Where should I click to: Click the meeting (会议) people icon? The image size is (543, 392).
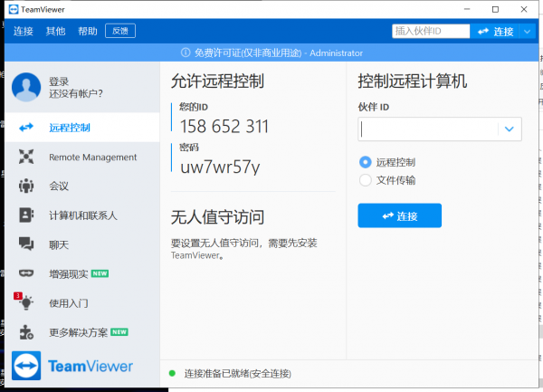[x=26, y=186]
